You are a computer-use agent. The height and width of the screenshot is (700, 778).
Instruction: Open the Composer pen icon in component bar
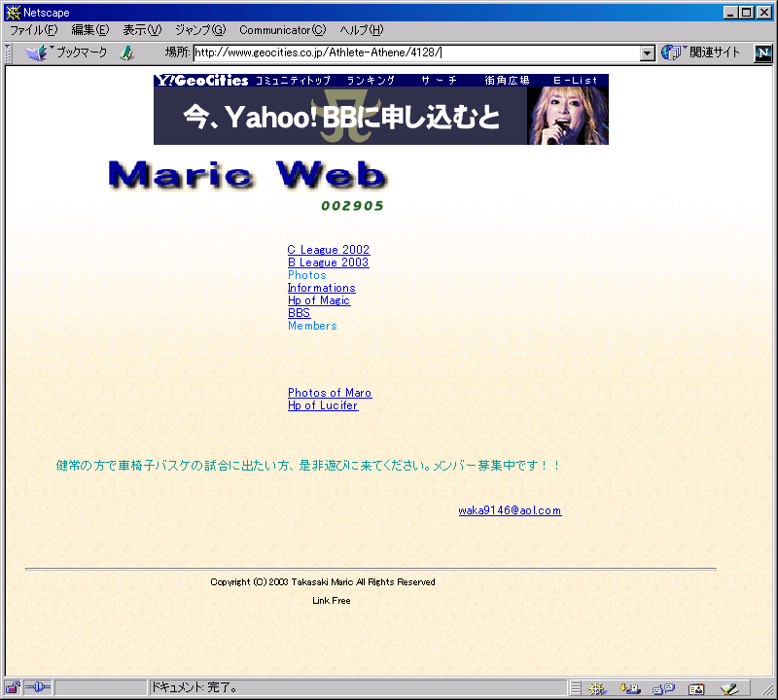click(729, 688)
